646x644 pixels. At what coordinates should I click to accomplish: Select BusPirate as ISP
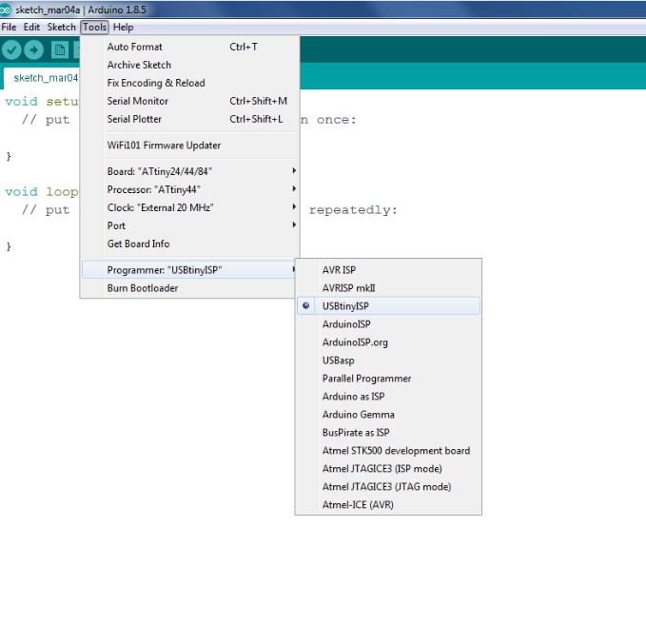[x=388, y=433]
